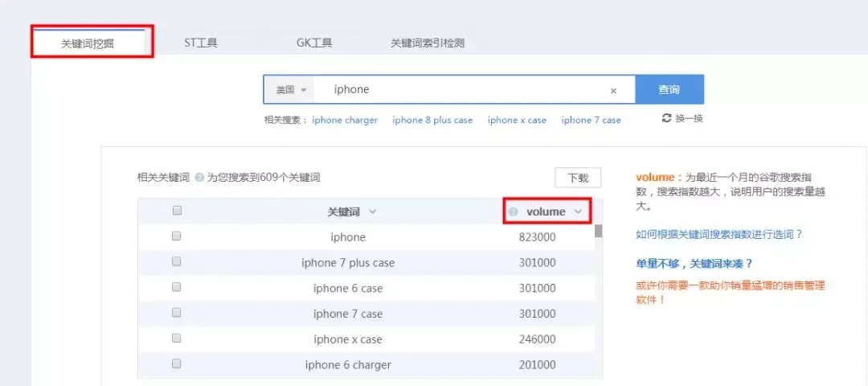The image size is (868, 386).
Task: Open related search iphone 7 case
Action: [592, 120]
